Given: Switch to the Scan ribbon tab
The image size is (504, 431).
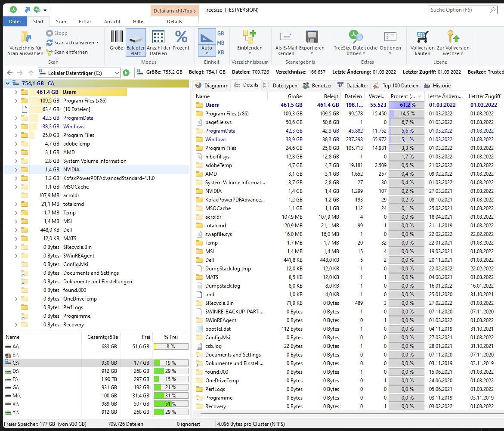Looking at the screenshot, I should pyautogui.click(x=61, y=22).
